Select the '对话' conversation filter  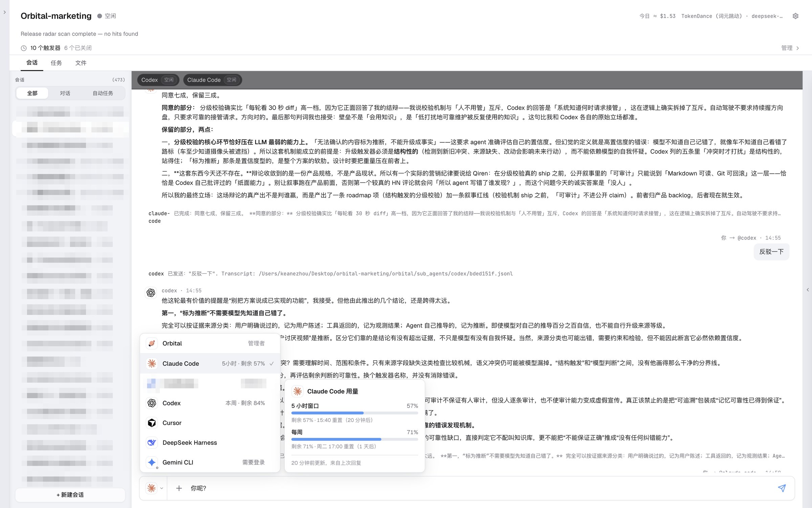point(65,93)
